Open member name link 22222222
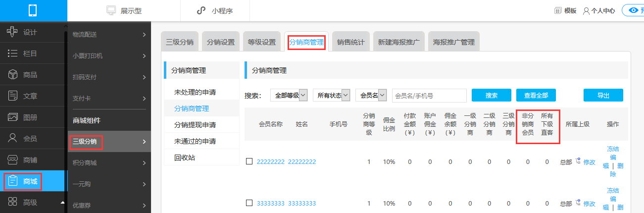Viewport: 644px width, 213px height. (x=270, y=161)
